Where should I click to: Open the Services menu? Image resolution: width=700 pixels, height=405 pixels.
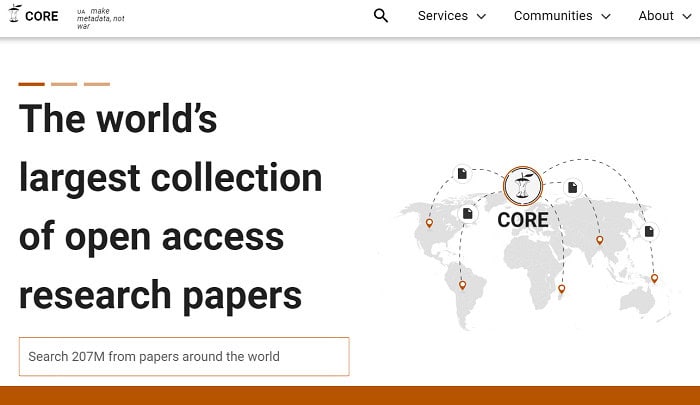click(x=443, y=16)
